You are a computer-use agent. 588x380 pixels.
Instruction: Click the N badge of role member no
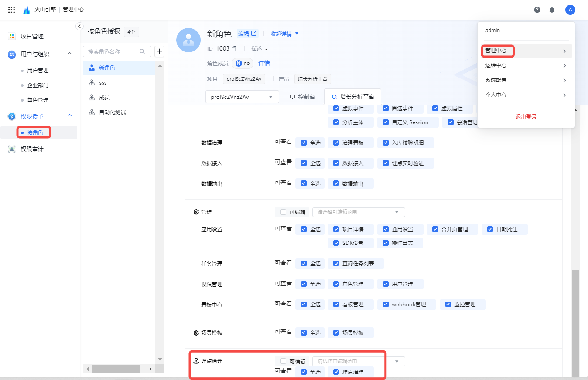pos(239,63)
